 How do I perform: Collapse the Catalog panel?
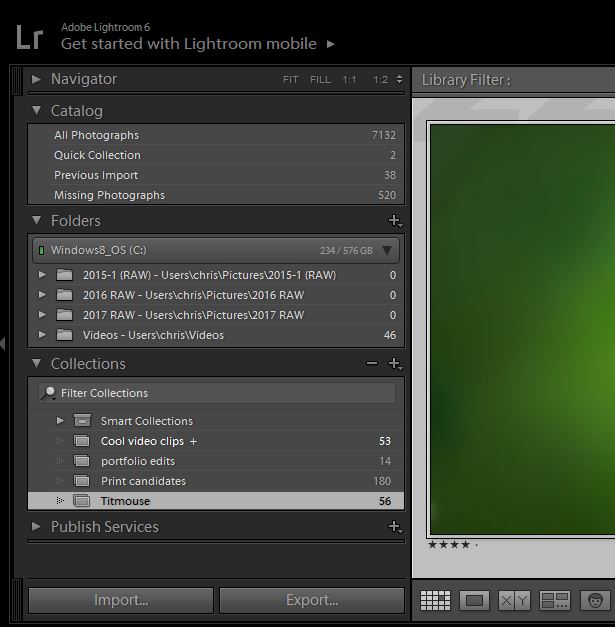(37, 111)
